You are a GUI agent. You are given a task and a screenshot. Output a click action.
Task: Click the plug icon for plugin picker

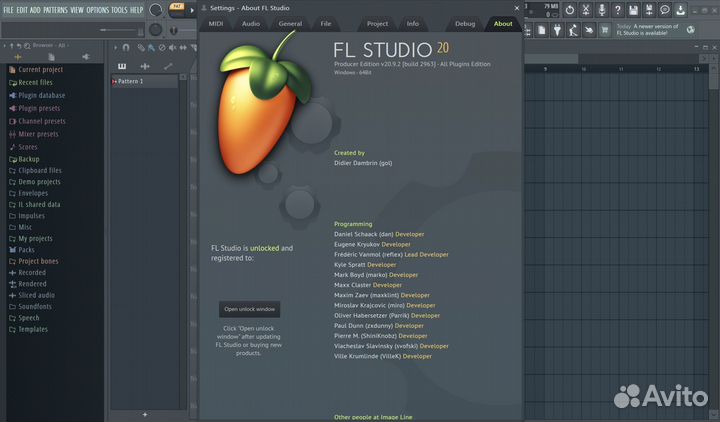tap(557, 30)
